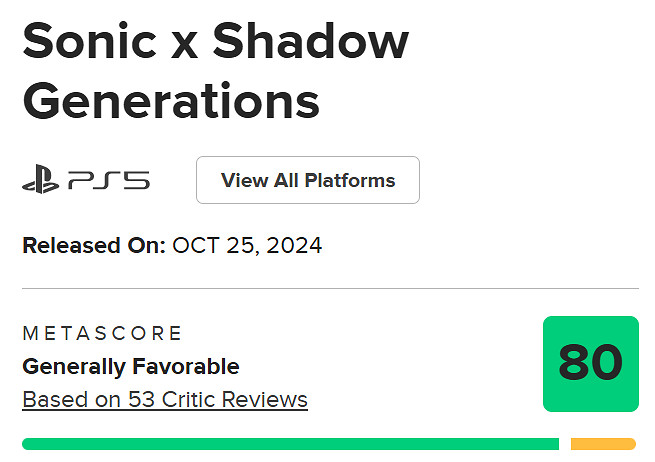
Task: Click the green 80 Metascore badge
Action: 590,363
